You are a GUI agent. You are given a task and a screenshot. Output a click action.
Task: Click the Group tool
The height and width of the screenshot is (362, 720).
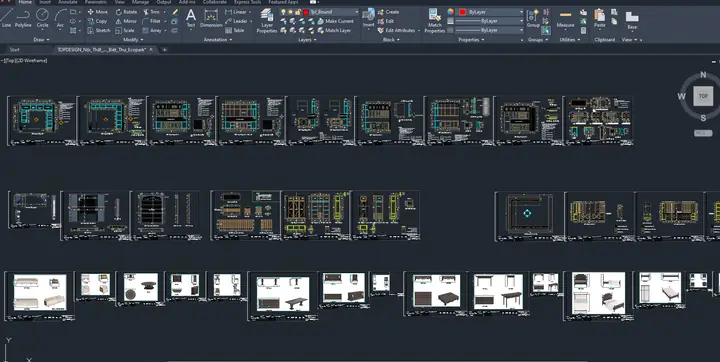[x=533, y=18]
